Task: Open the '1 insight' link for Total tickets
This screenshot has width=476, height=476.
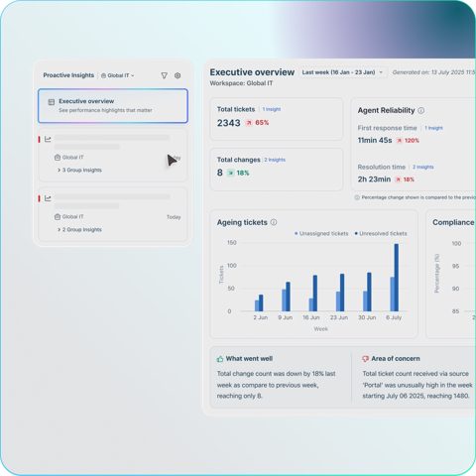Action: [x=272, y=109]
